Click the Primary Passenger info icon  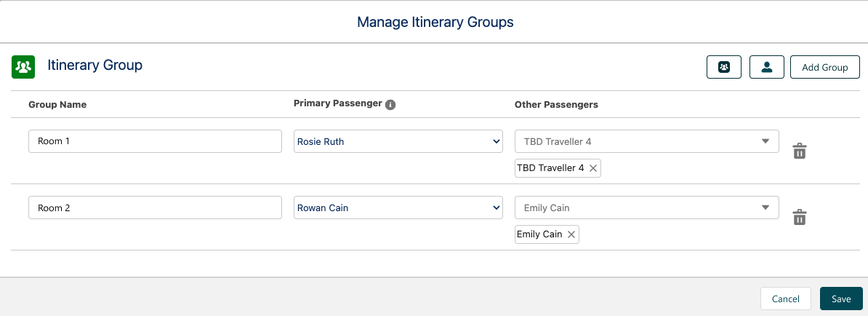click(390, 105)
